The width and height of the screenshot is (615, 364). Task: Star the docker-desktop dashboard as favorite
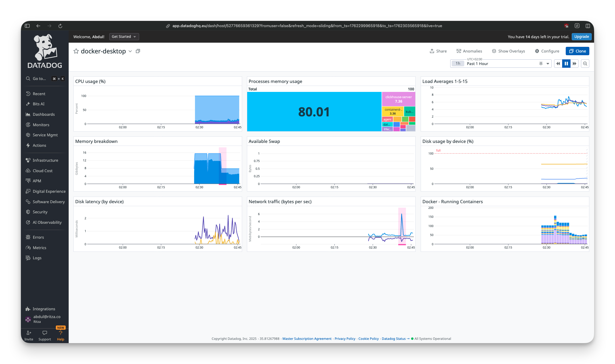point(76,51)
